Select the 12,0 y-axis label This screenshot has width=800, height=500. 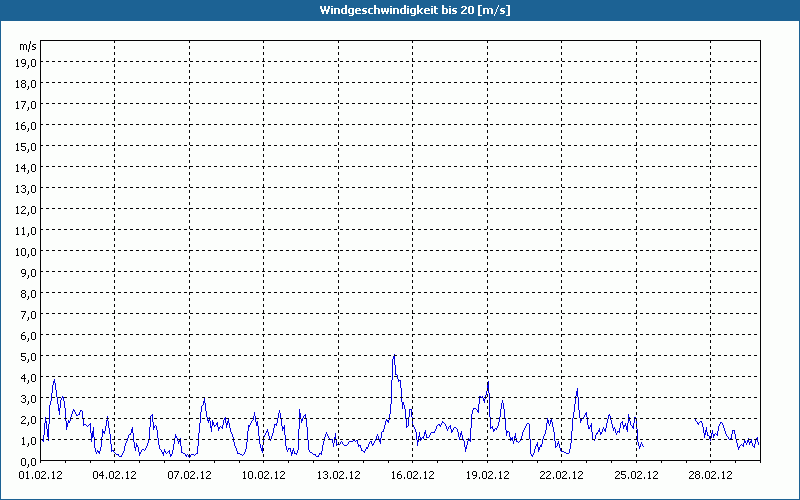[x=26, y=210]
